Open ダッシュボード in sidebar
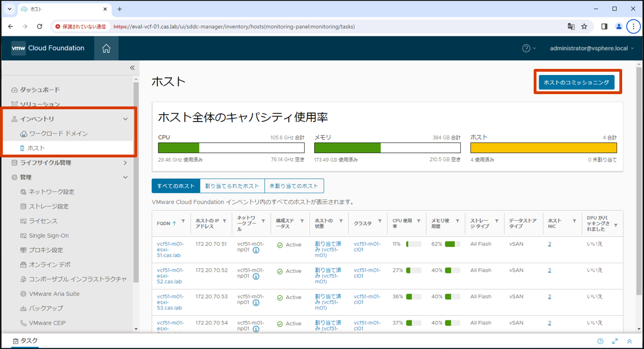 pyautogui.click(x=40, y=90)
